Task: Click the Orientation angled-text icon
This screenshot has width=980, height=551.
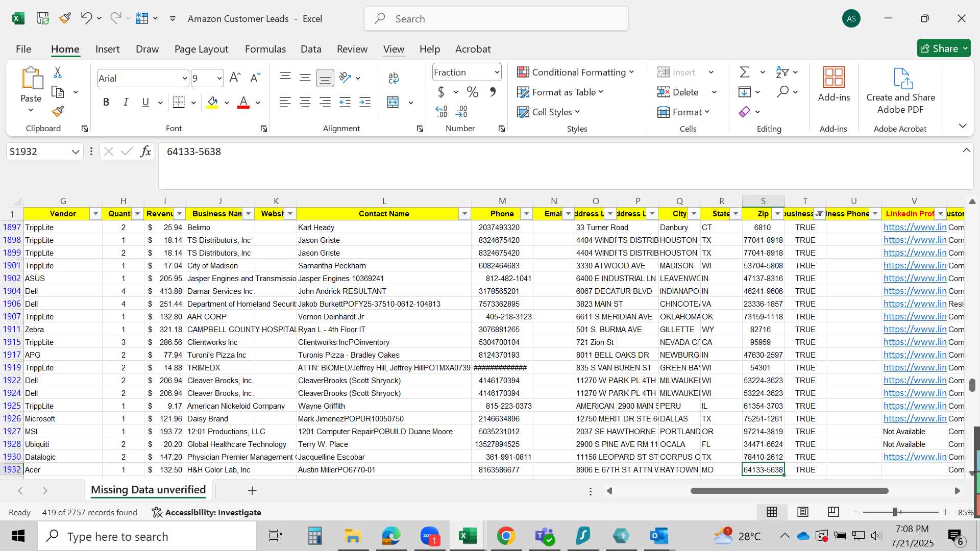Action: (346, 78)
